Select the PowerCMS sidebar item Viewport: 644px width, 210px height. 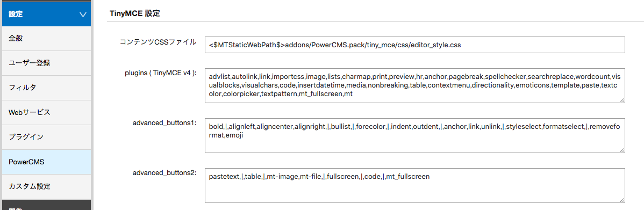(46, 162)
